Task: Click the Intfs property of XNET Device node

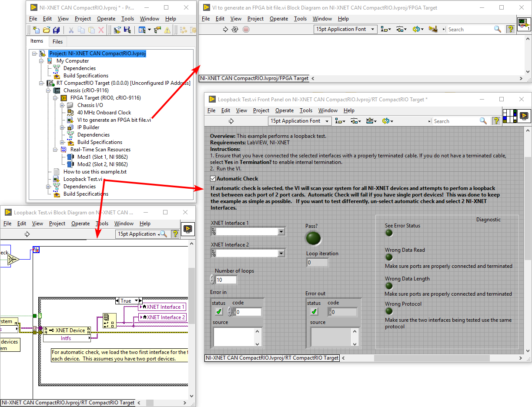Action: [x=66, y=338]
